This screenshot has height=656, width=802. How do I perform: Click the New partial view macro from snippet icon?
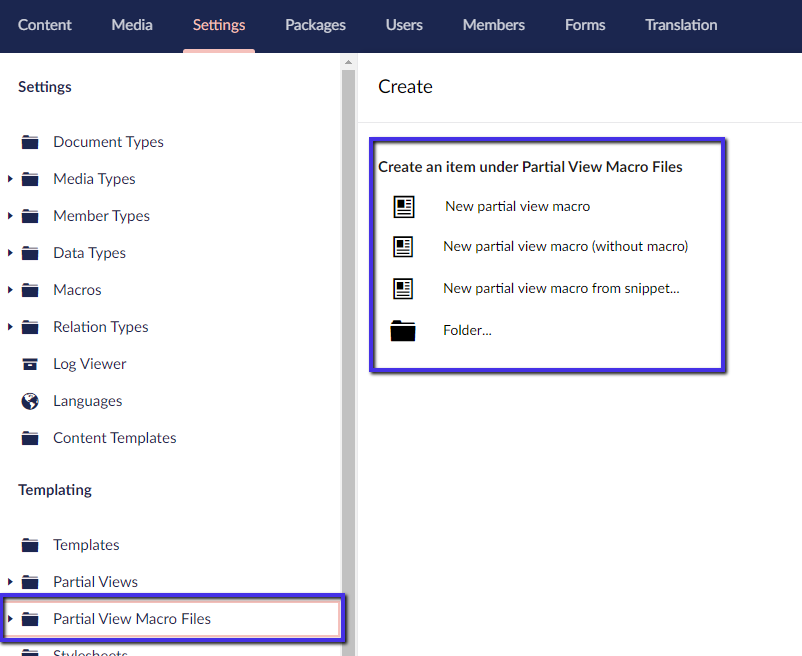tap(403, 289)
